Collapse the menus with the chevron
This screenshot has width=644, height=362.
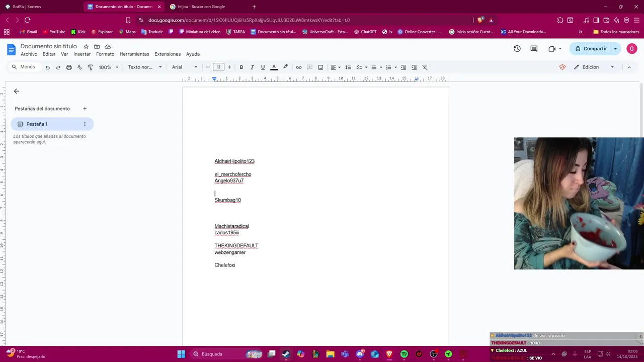tap(629, 67)
